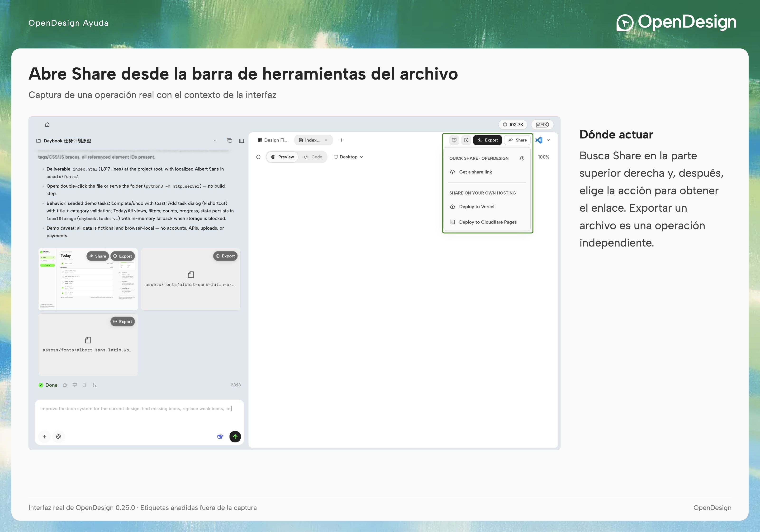Image resolution: width=760 pixels, height=532 pixels.
Task: Choose the DeepSeek whale model icon
Action: tap(220, 437)
